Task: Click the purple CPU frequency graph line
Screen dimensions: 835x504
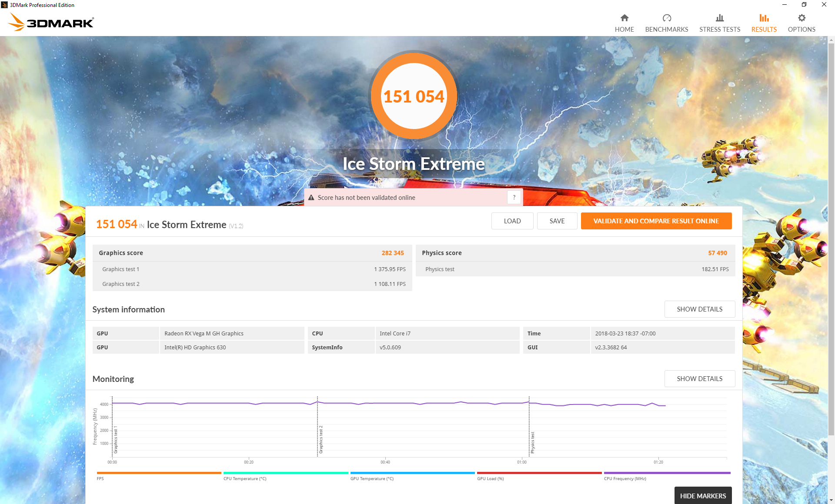Action: (x=389, y=403)
